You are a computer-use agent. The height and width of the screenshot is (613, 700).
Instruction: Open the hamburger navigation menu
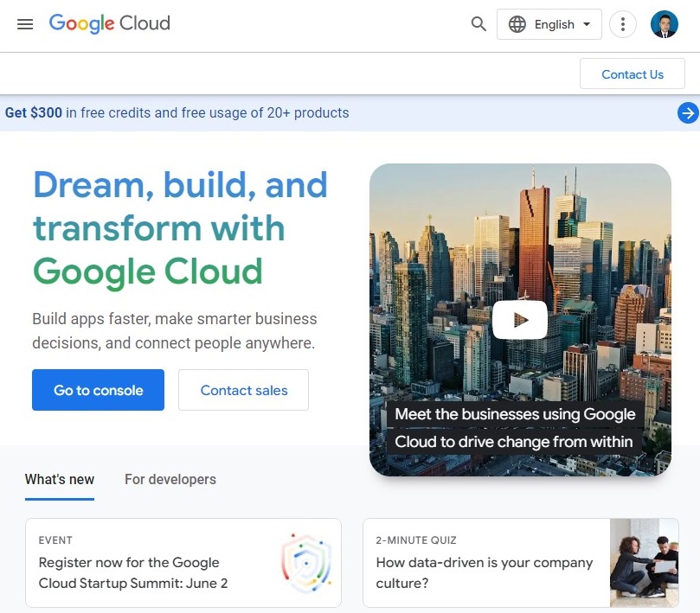tap(25, 24)
